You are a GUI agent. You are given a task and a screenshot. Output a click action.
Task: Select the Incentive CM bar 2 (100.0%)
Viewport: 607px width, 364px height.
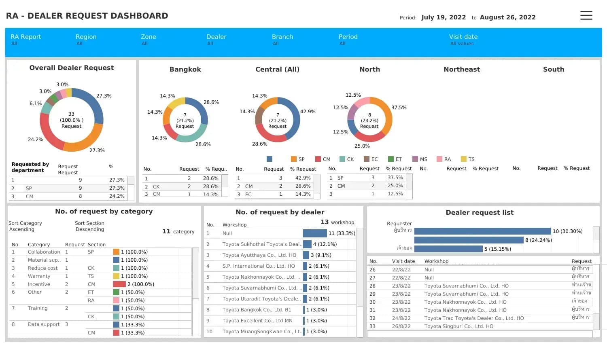point(120,284)
